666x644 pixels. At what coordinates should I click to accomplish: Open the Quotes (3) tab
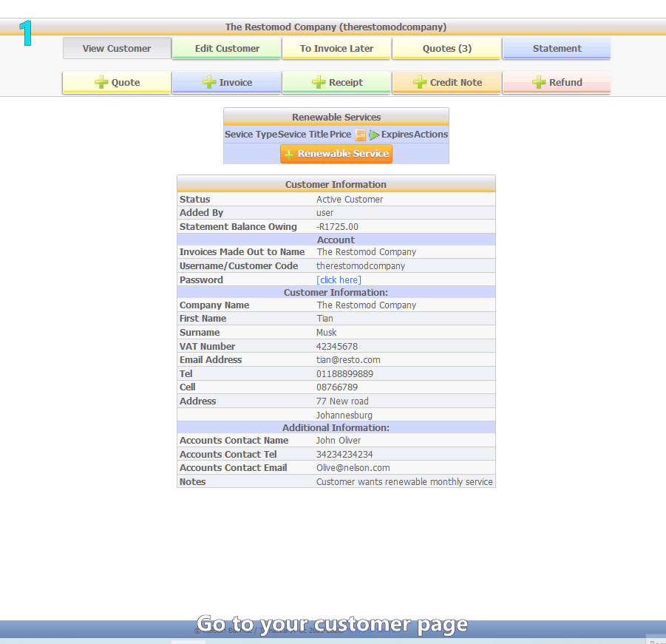(x=446, y=48)
